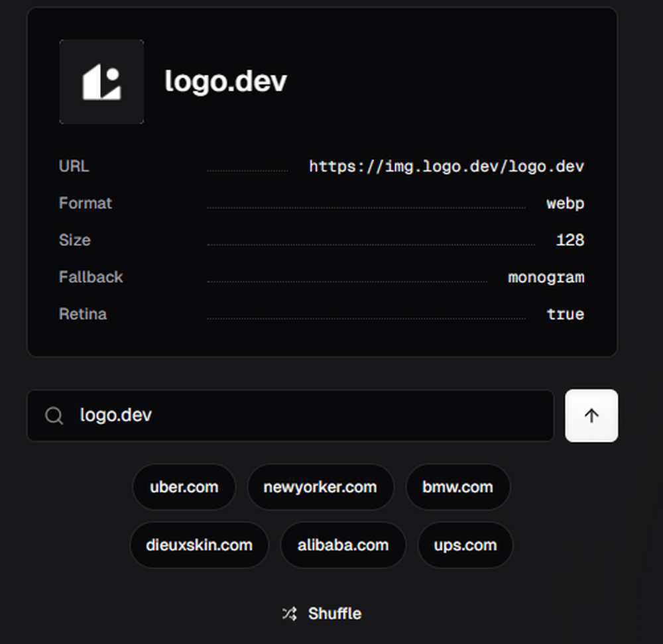Select the magnifying glass search icon

pyautogui.click(x=53, y=415)
